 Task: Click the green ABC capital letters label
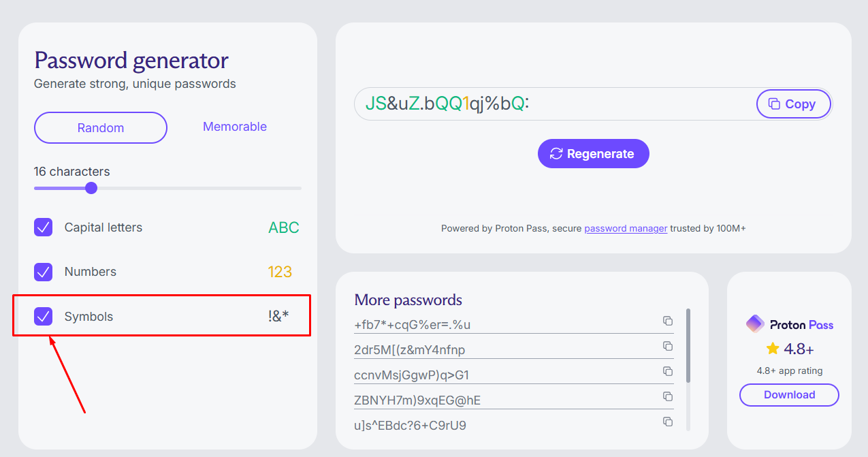(284, 227)
